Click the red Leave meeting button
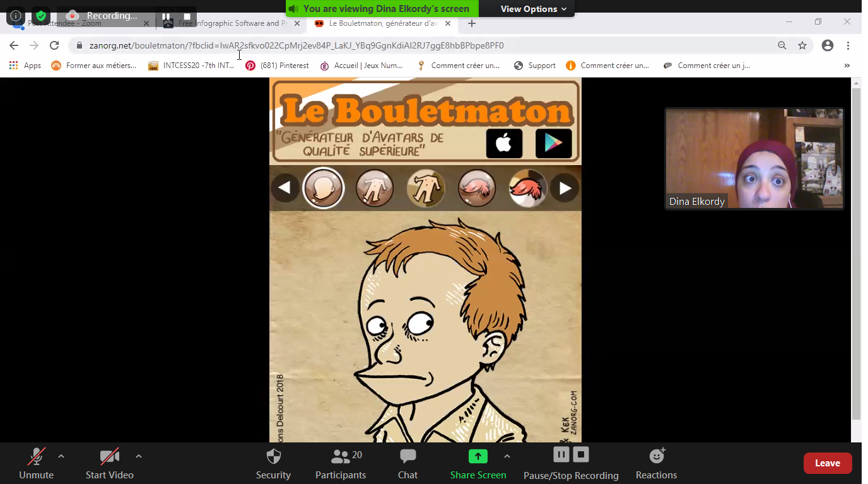 [827, 463]
